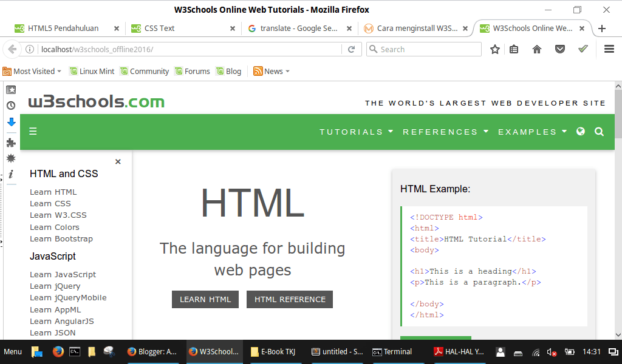Click the page vertical scrollbar thumb
Image resolution: width=622 pixels, height=364 pixels.
(x=618, y=114)
